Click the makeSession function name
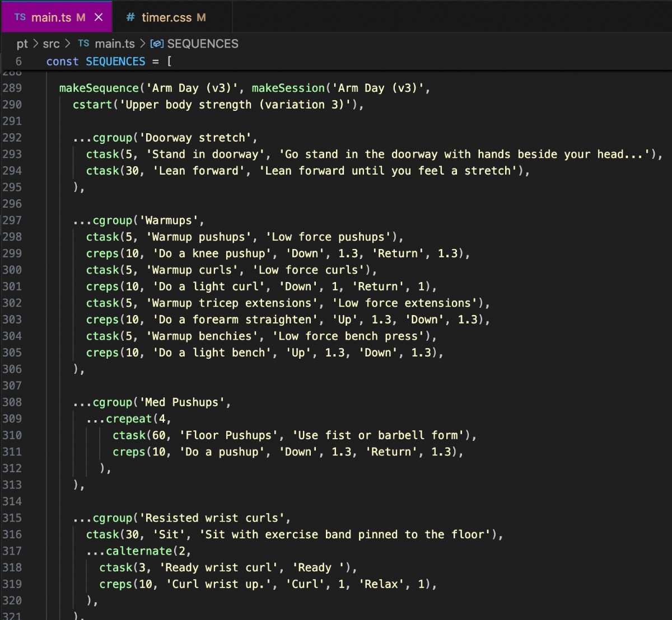Image resolution: width=672 pixels, height=620 pixels. point(288,88)
